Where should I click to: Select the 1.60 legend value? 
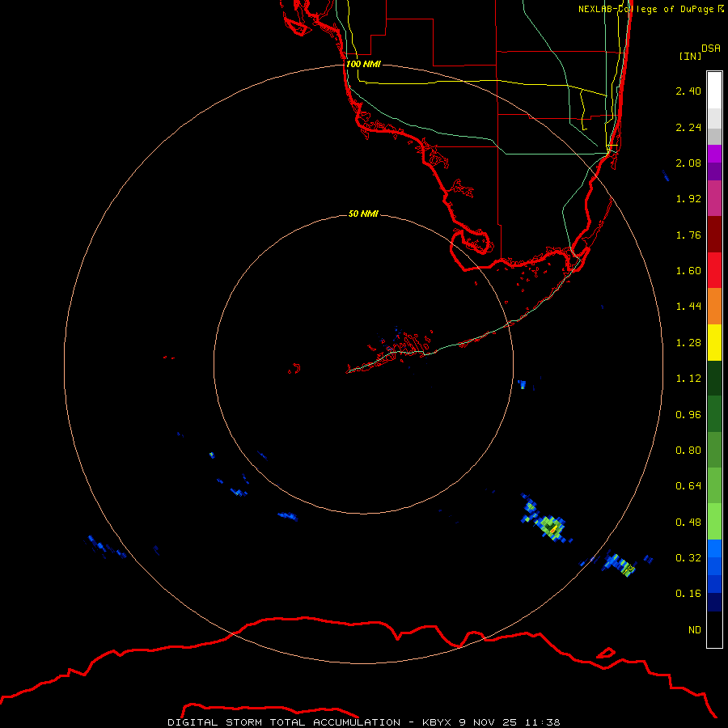(688, 271)
